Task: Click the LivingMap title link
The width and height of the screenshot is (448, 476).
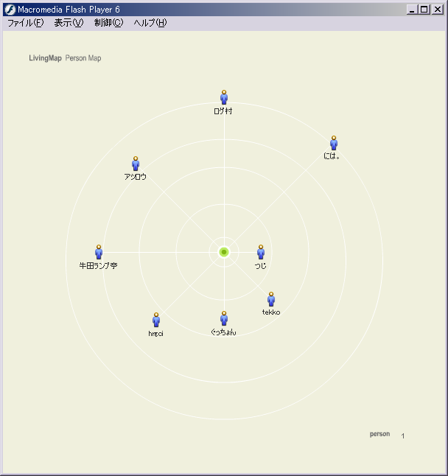Action: click(45, 58)
